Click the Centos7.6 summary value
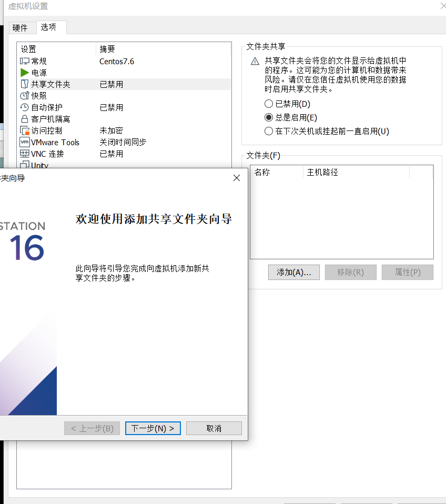446x504 pixels. (117, 62)
